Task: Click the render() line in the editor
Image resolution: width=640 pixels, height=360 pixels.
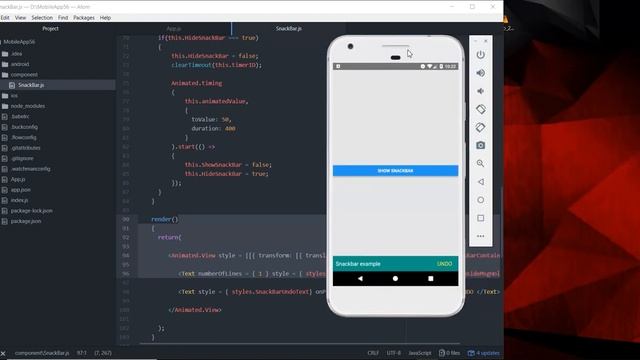Action: tap(164, 219)
